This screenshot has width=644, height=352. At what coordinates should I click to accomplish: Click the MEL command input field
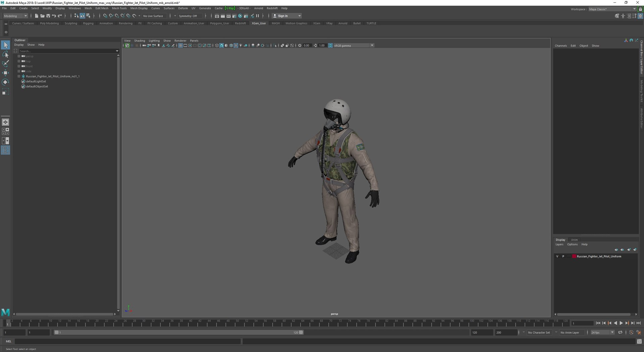pyautogui.click(x=127, y=341)
